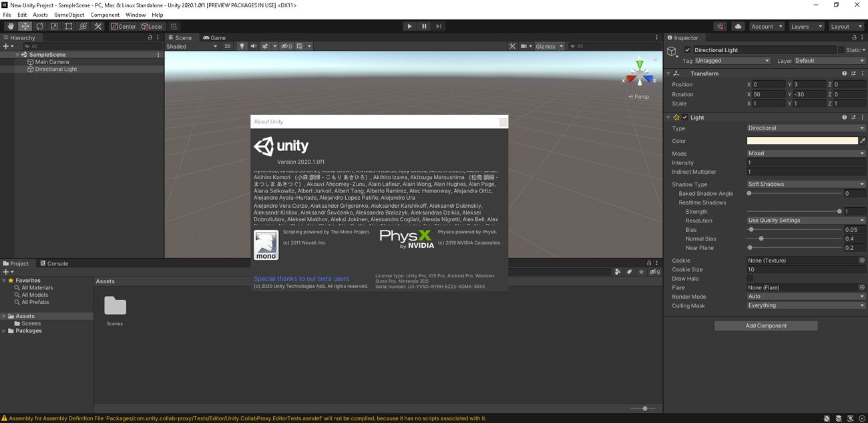
Task: Open the Special thanks to beta users link
Action: coord(300,279)
